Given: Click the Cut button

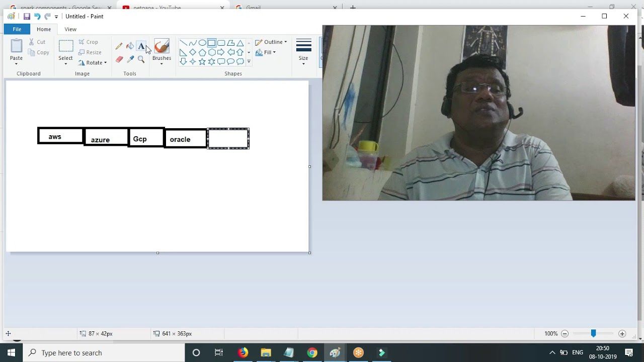Looking at the screenshot, I should (x=37, y=42).
